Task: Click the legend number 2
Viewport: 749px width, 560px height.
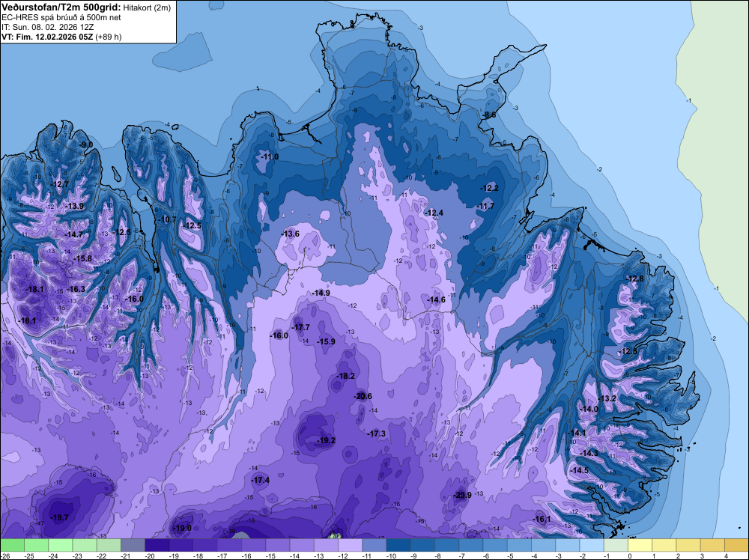Action: [x=679, y=556]
